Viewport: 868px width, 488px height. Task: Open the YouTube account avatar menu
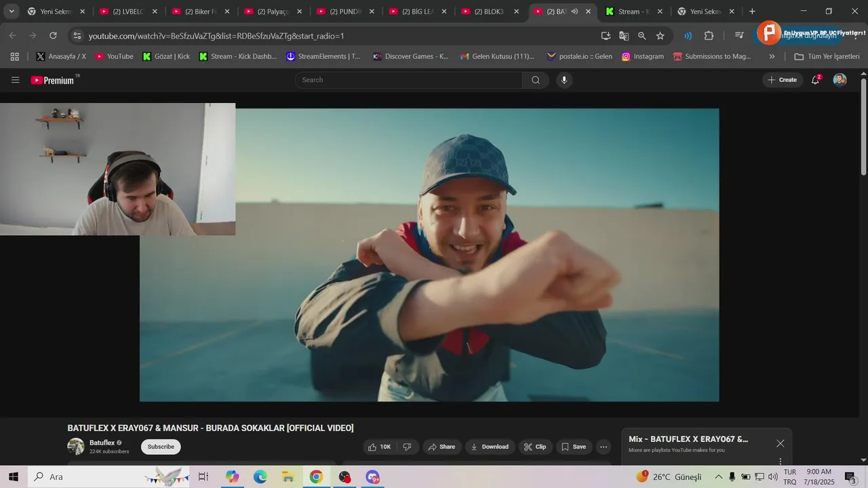pyautogui.click(x=840, y=80)
